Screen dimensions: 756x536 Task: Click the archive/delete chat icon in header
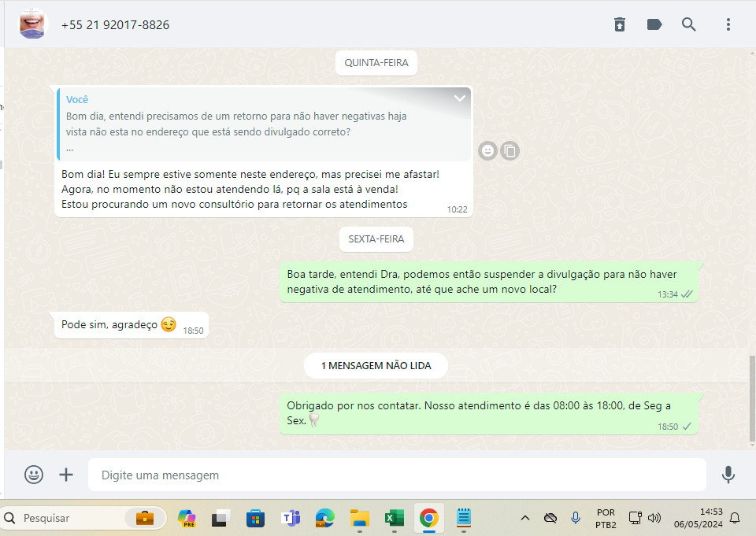click(x=620, y=24)
